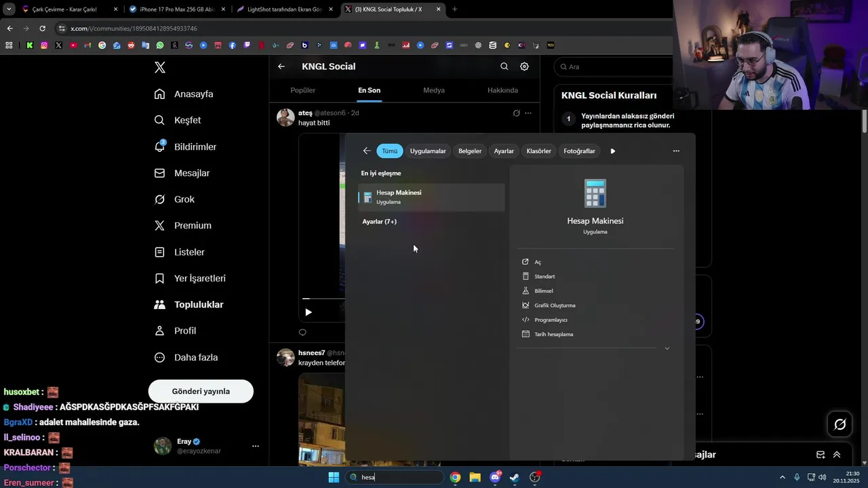Open Daha fazla menu in X sidebar
868x488 pixels.
point(186,357)
